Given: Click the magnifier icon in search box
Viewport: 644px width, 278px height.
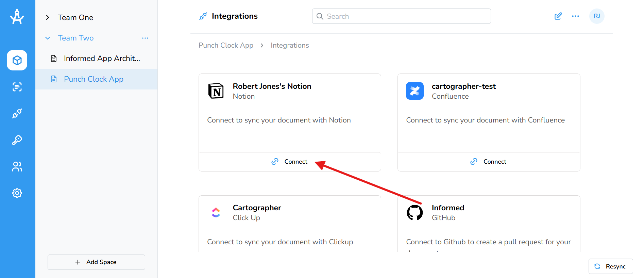Looking at the screenshot, I should pyautogui.click(x=320, y=16).
